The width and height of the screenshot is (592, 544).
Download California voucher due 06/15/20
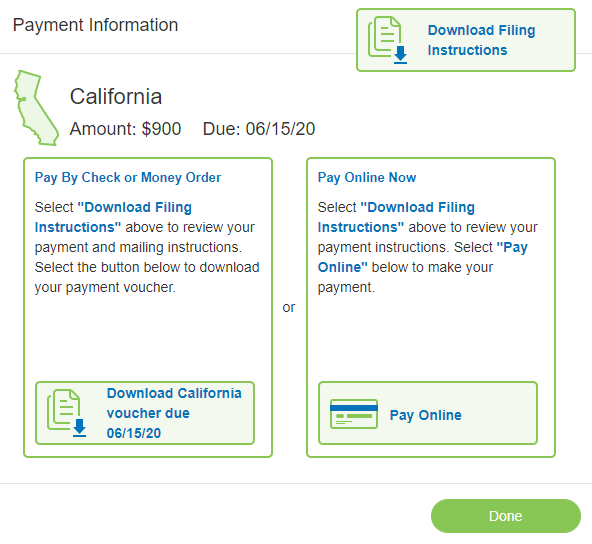click(145, 413)
